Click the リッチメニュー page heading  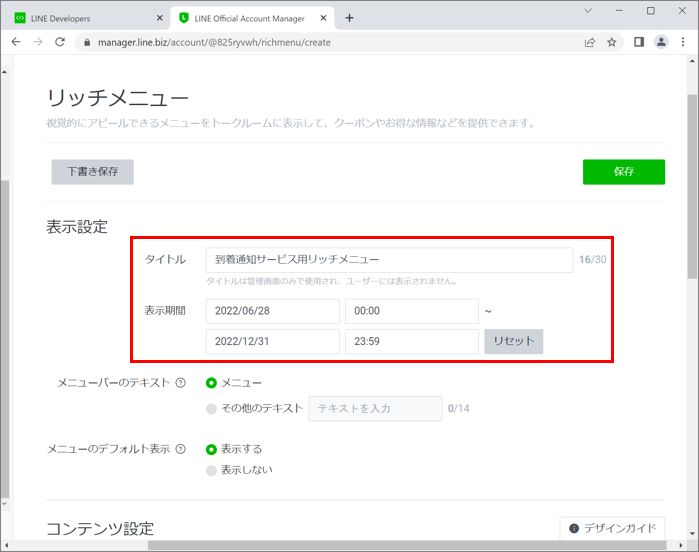click(118, 98)
